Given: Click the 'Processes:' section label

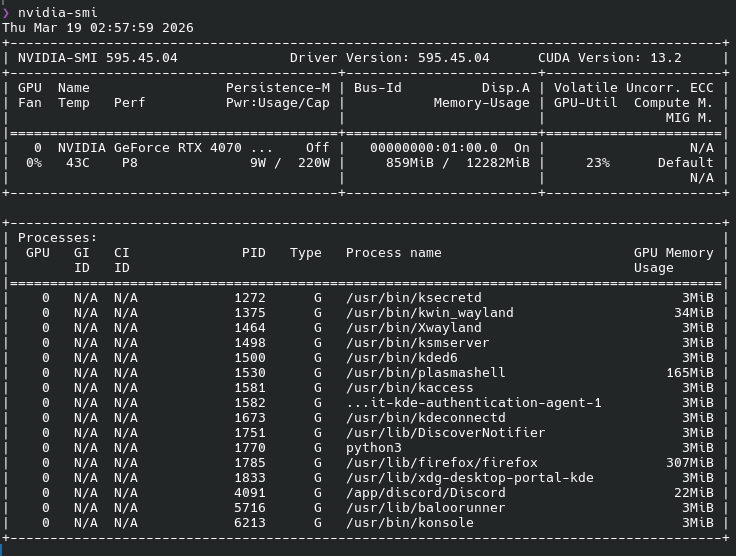Looking at the screenshot, I should pos(58,238).
